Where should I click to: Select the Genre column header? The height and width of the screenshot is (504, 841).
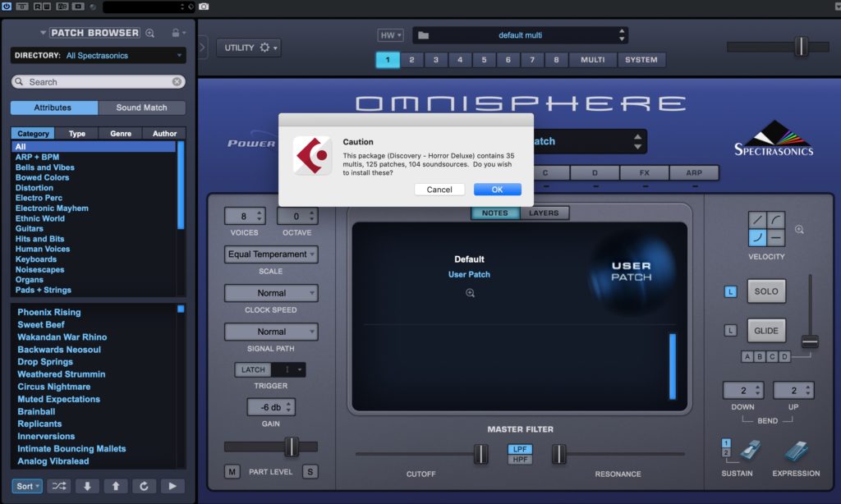[x=121, y=134]
